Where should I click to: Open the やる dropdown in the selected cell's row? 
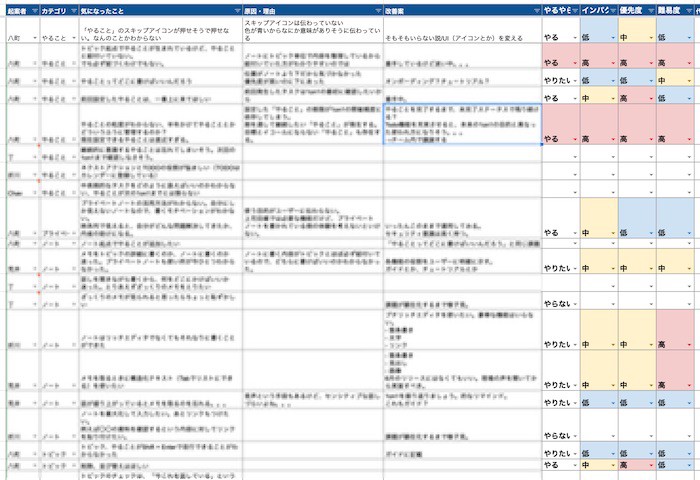coord(575,139)
